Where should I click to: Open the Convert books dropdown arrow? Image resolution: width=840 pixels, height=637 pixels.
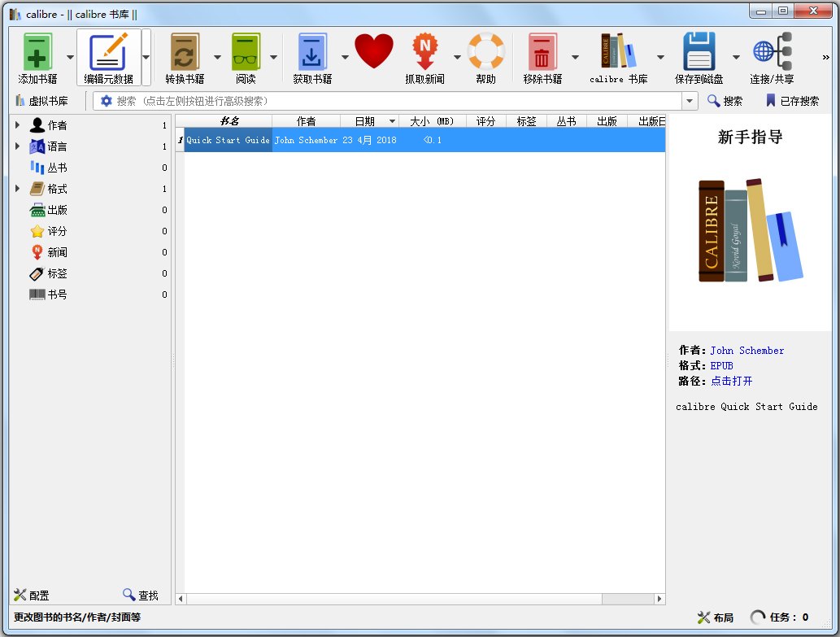pyautogui.click(x=217, y=57)
